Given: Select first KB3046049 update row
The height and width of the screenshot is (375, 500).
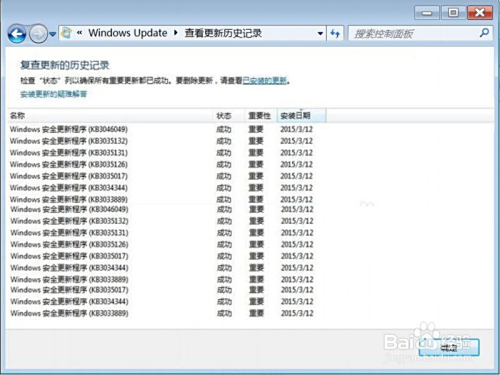Looking at the screenshot, I should pos(161,129).
